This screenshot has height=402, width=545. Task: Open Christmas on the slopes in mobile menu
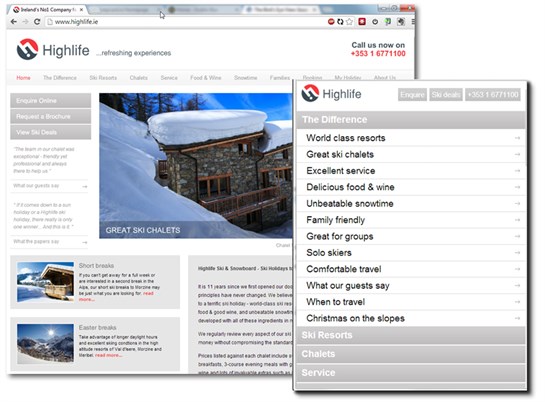pyautogui.click(x=411, y=318)
